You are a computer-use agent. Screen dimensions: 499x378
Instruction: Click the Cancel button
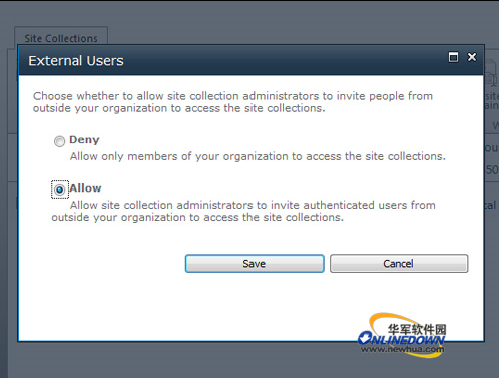399,264
